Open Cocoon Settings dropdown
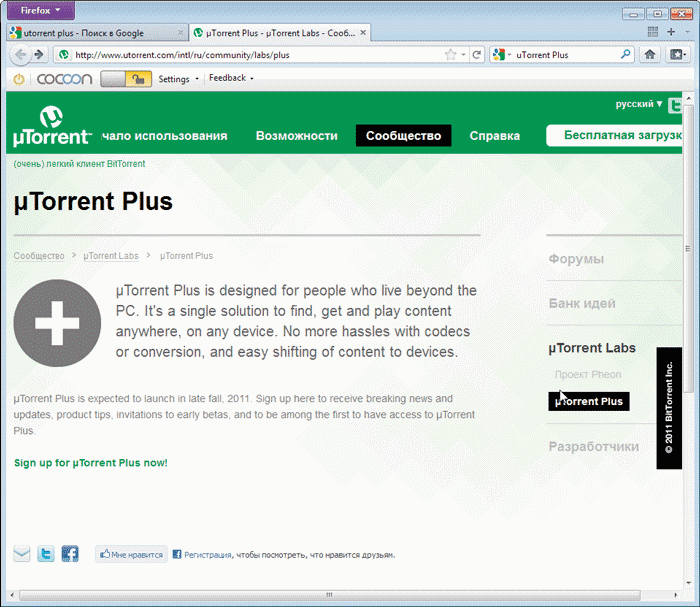The image size is (700, 607). click(x=178, y=79)
